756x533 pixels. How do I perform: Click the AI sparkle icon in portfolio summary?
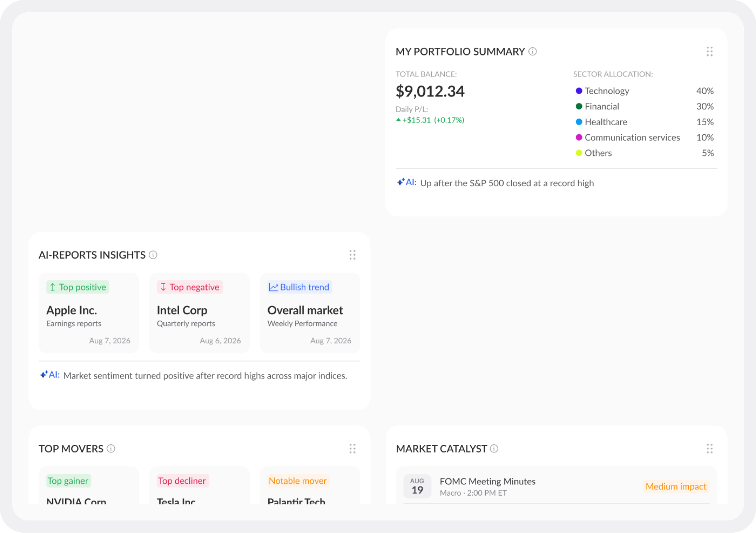(400, 182)
